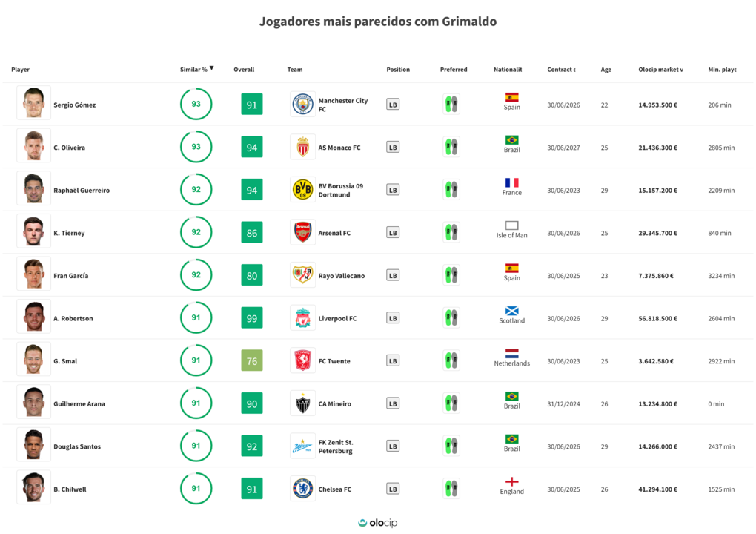Image resolution: width=756 pixels, height=534 pixels.
Task: Click the Manchester City FC club crest
Action: click(302, 105)
